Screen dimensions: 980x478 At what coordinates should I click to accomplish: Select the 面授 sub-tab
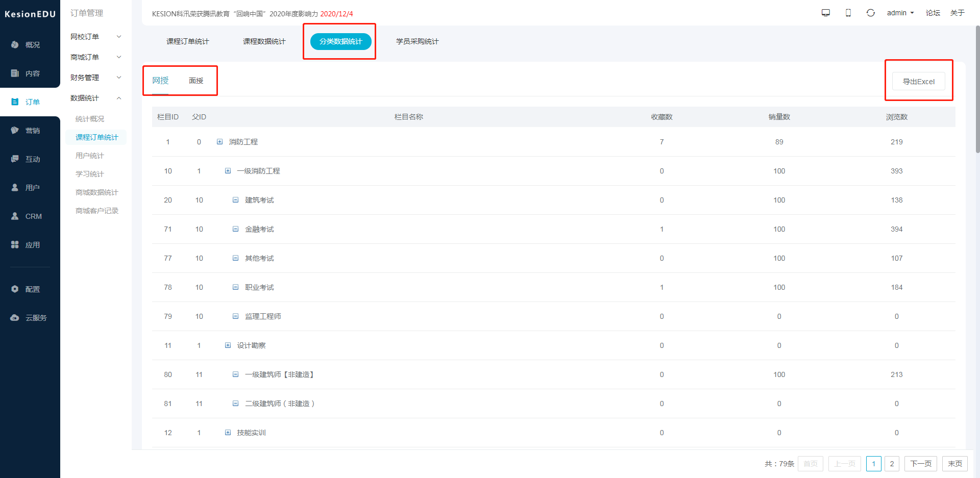(196, 81)
